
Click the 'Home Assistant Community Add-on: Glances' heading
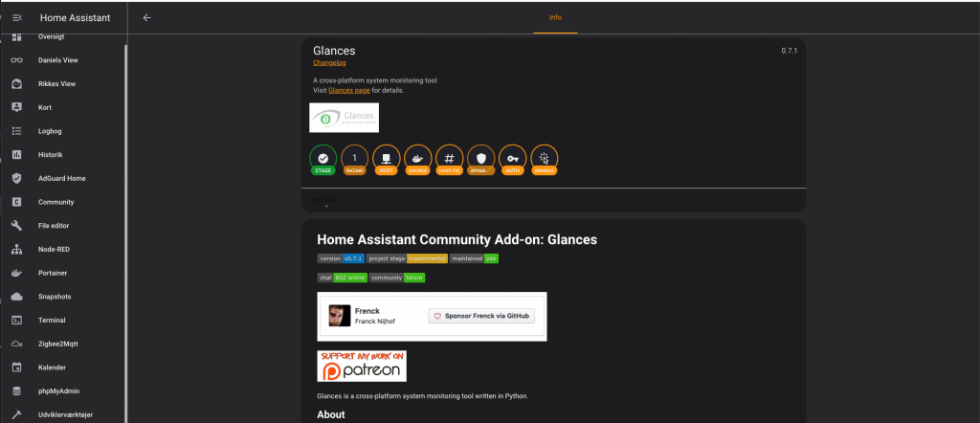457,239
